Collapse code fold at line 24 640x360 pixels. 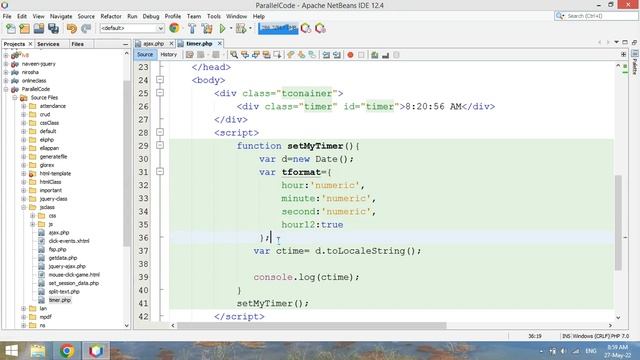pos(160,80)
